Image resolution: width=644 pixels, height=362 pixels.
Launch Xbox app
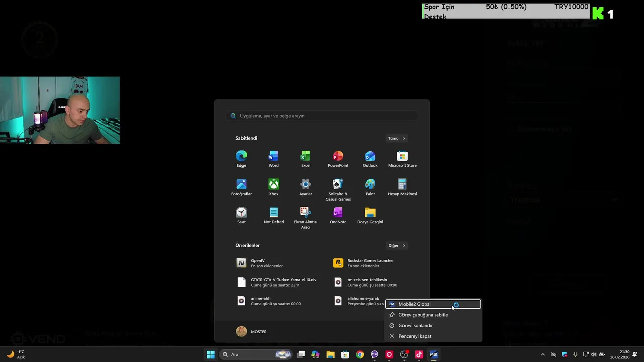tap(273, 187)
